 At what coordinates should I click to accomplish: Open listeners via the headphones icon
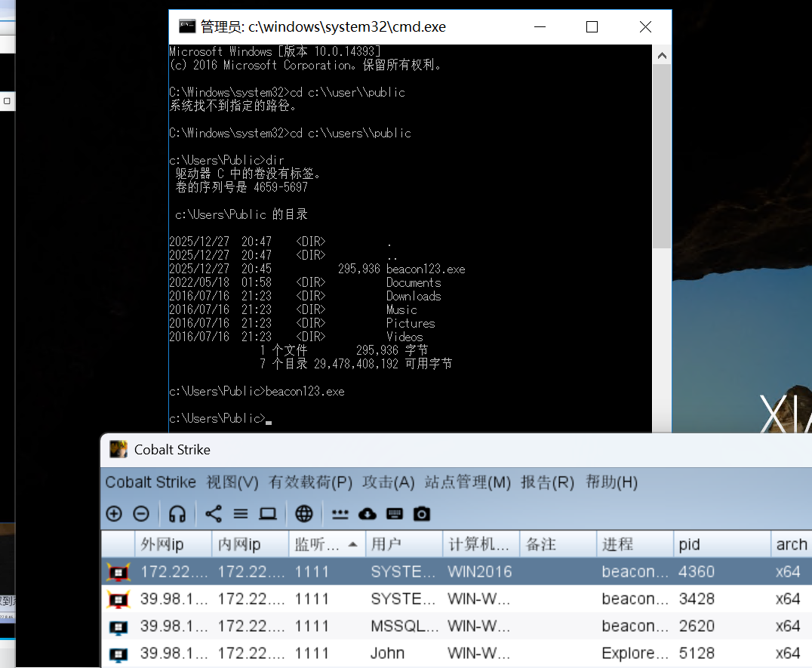point(177,514)
